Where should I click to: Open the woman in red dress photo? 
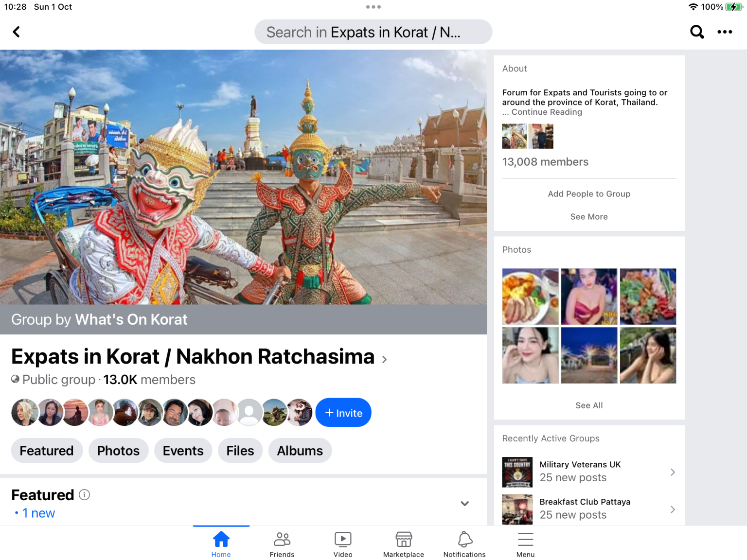589,297
